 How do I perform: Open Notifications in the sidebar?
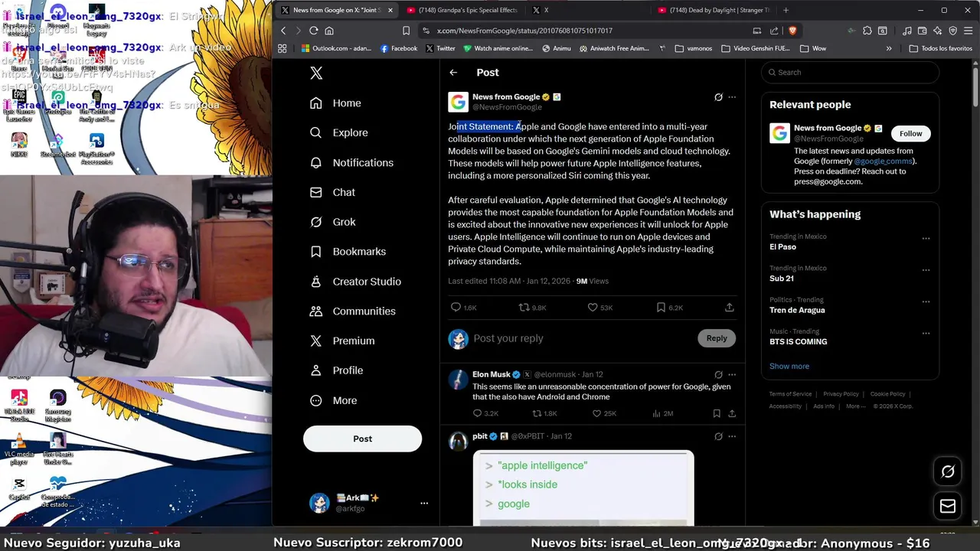tap(351, 162)
